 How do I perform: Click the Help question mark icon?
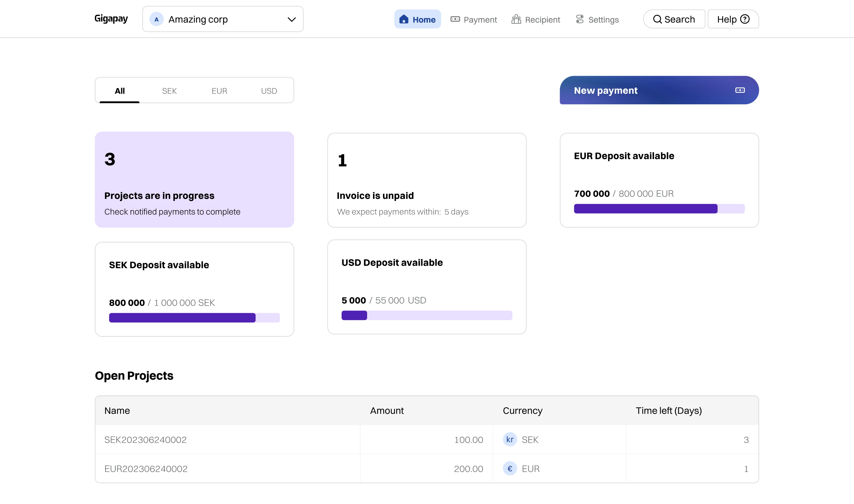(745, 19)
